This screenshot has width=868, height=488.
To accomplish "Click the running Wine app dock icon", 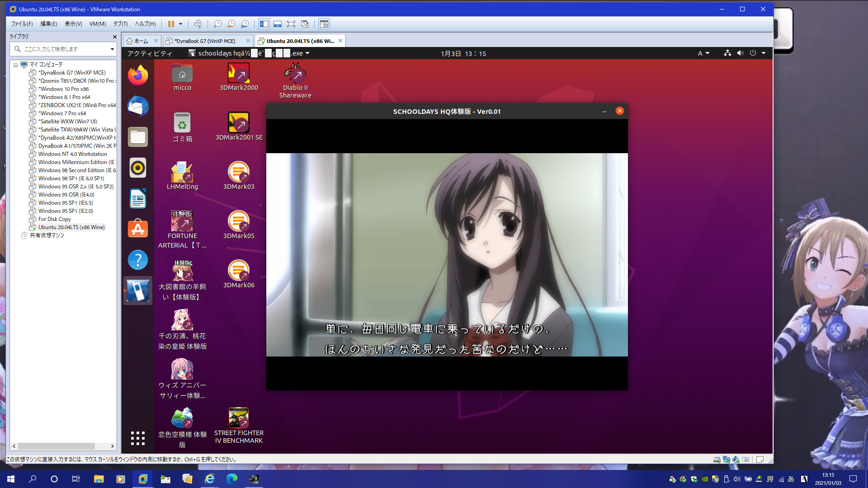I will coord(138,291).
